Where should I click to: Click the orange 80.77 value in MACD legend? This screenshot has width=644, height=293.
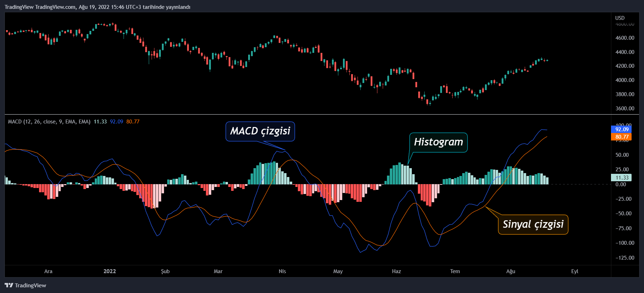click(133, 122)
